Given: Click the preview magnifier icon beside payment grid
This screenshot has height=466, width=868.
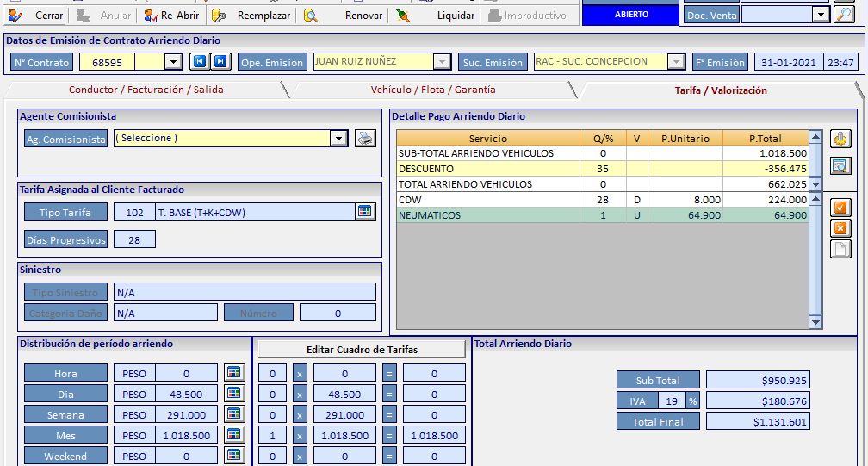Looking at the screenshot, I should [x=840, y=165].
